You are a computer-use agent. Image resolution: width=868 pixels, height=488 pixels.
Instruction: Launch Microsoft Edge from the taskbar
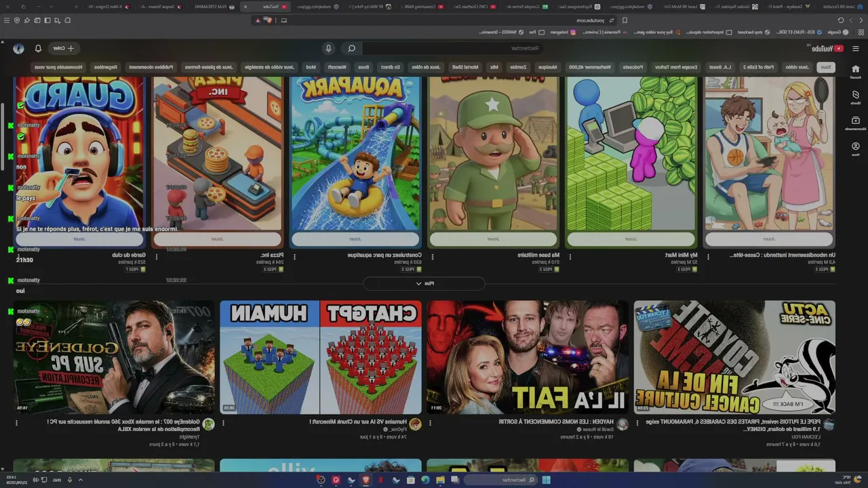(425, 480)
